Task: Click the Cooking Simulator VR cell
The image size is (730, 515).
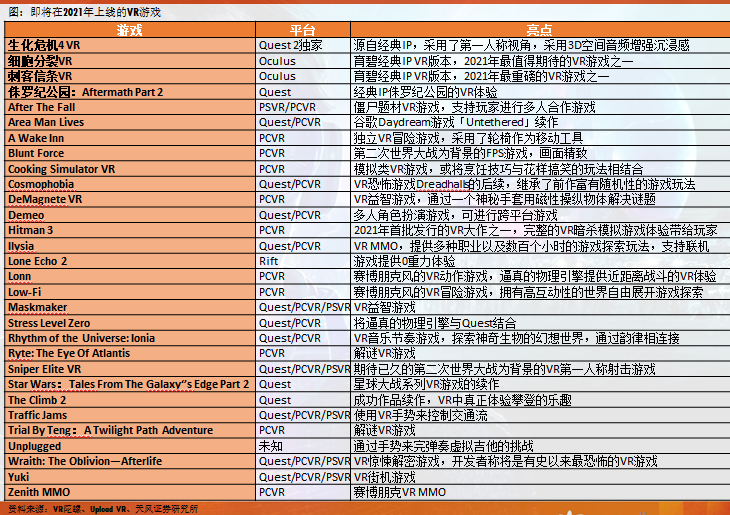Action: 130,169
